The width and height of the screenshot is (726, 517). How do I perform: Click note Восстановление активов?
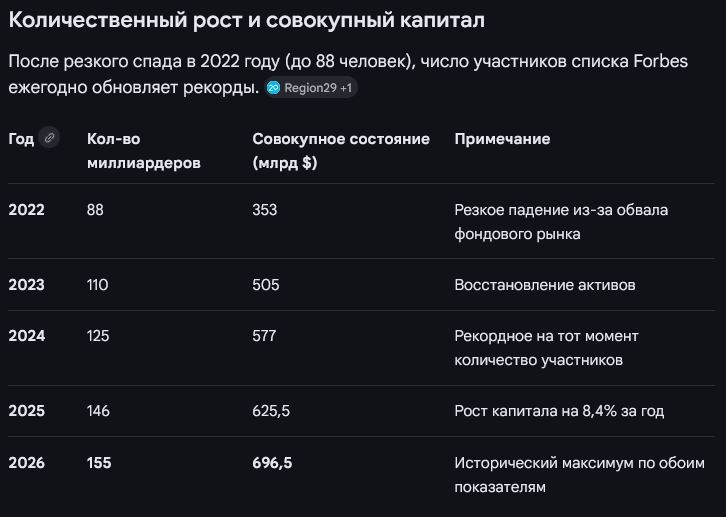click(x=545, y=285)
